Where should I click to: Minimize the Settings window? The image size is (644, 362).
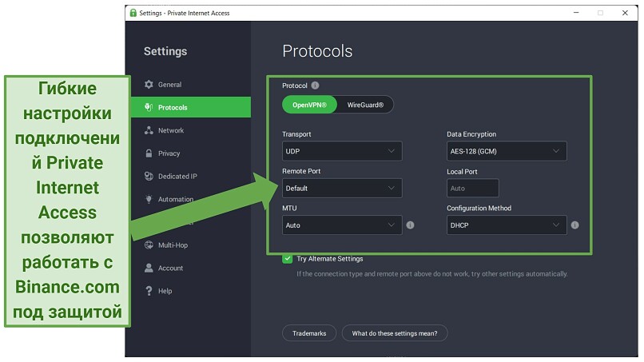576,13
